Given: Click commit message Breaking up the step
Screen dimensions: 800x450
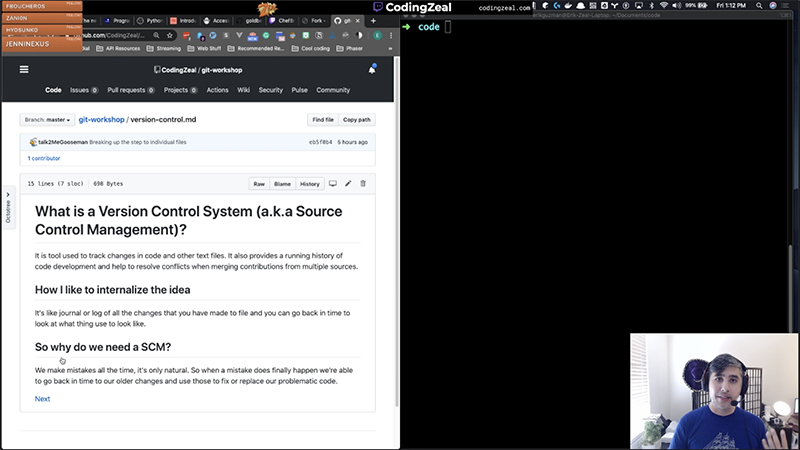Looking at the screenshot, I should (138, 142).
